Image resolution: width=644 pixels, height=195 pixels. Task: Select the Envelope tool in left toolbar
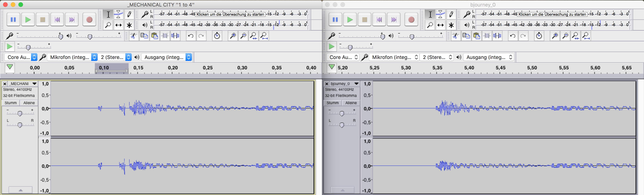[118, 15]
